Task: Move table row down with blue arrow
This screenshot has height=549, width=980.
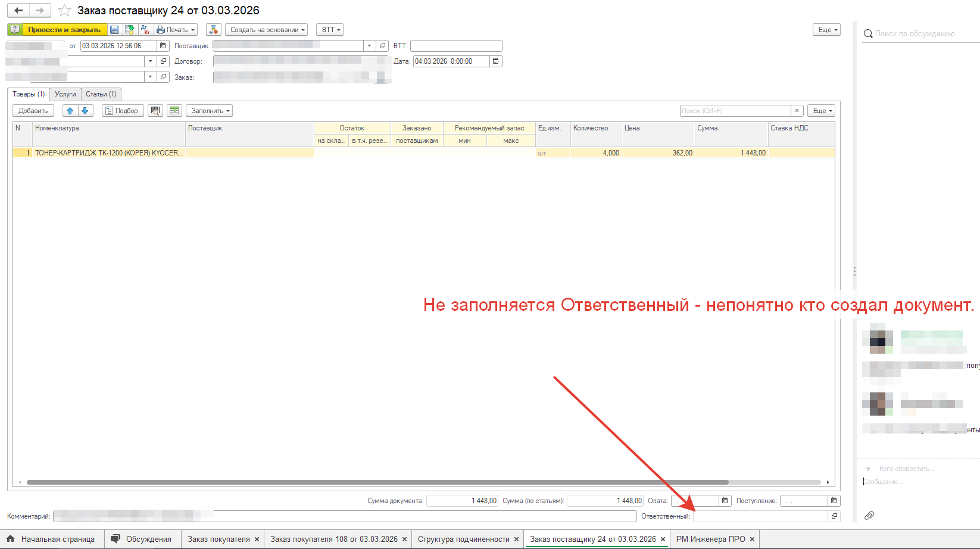Action: 85,111
